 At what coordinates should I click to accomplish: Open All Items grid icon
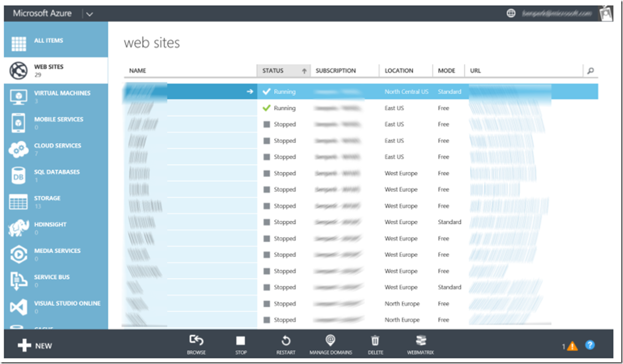tap(19, 44)
